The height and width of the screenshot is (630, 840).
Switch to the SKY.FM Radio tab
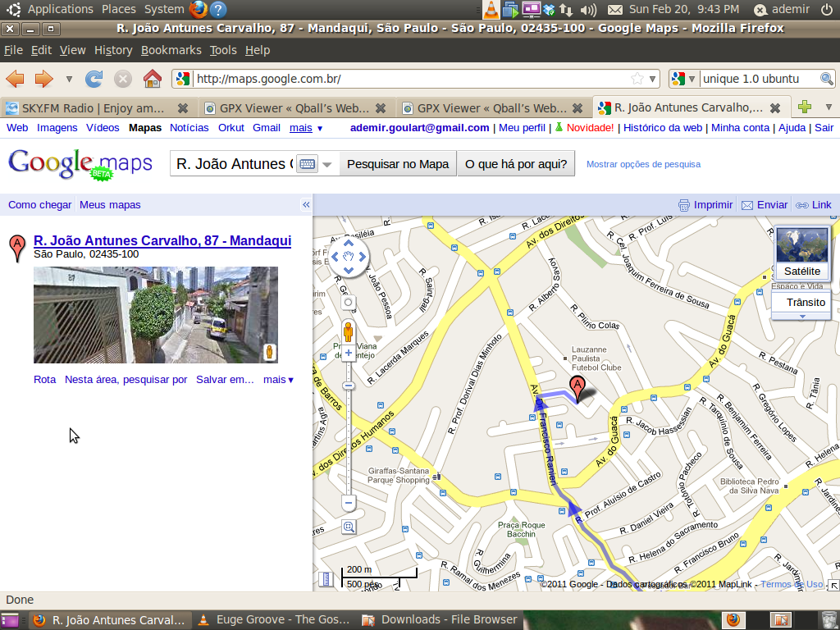click(92, 107)
